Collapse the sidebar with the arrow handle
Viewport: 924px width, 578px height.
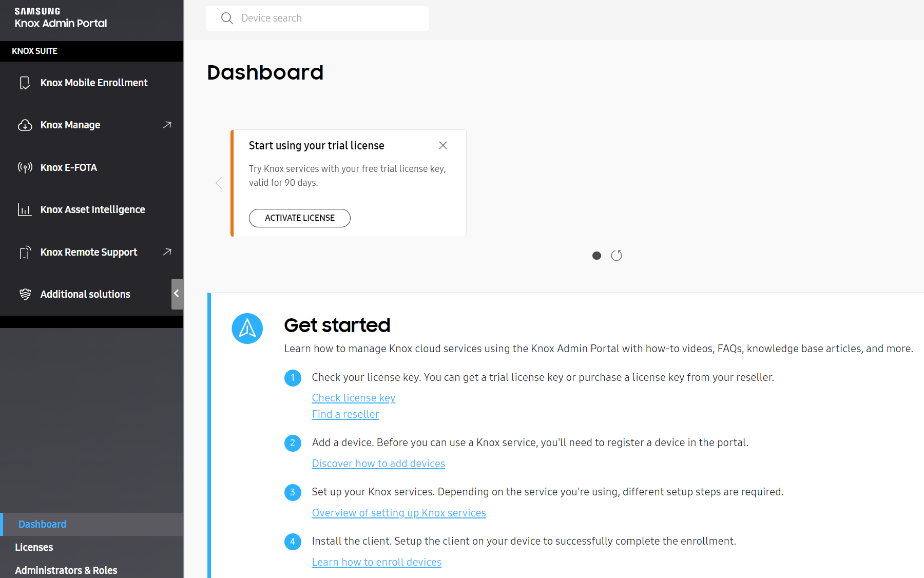click(x=177, y=294)
